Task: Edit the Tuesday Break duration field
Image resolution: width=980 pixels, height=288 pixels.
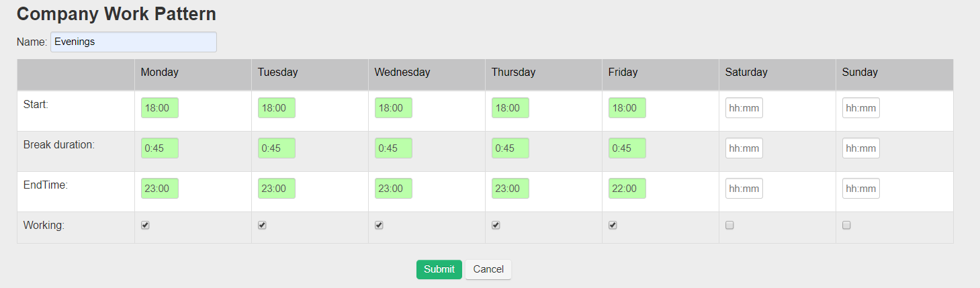Action: click(x=277, y=148)
